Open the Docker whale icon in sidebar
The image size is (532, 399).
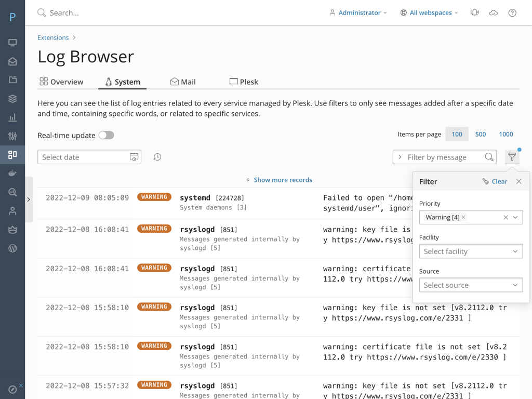pyautogui.click(x=12, y=173)
